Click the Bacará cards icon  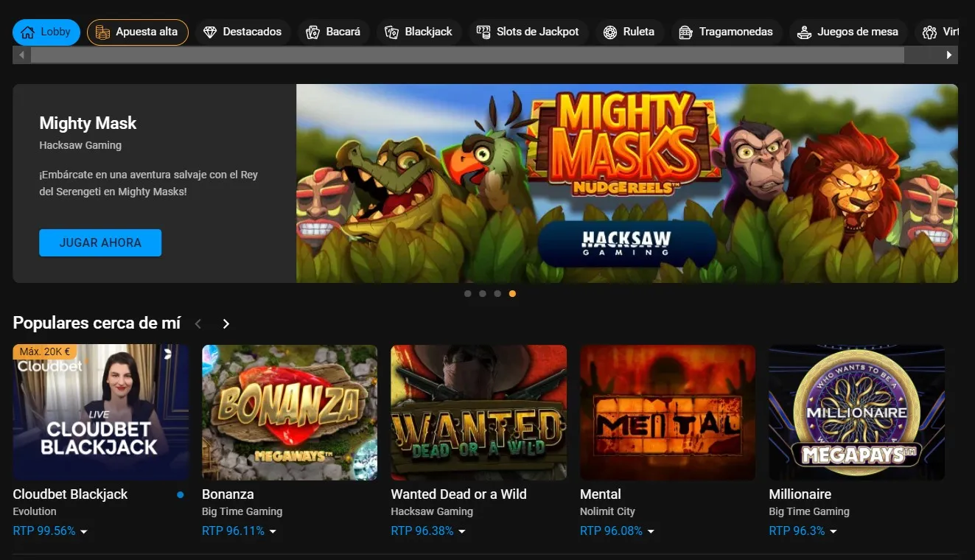(x=312, y=32)
